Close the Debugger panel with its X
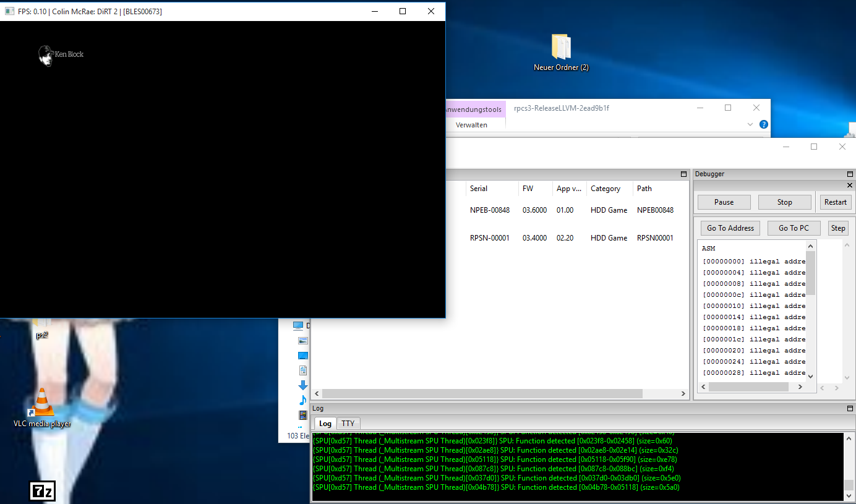This screenshot has width=856, height=504. pyautogui.click(x=849, y=186)
